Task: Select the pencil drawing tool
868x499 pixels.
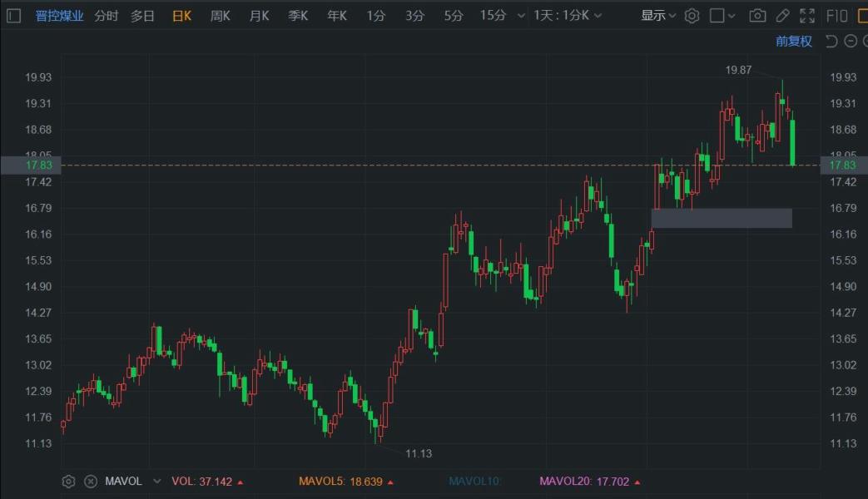Action: 782,15
